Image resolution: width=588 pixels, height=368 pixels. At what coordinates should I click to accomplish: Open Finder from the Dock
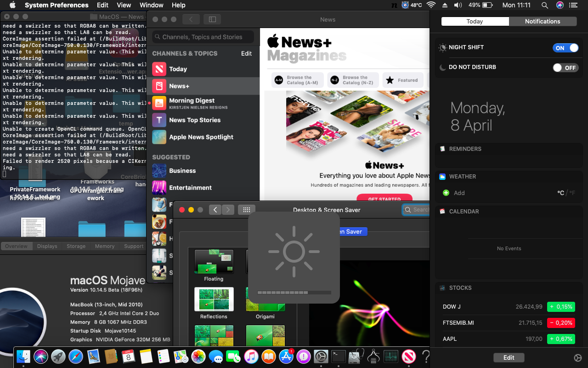pos(23,356)
